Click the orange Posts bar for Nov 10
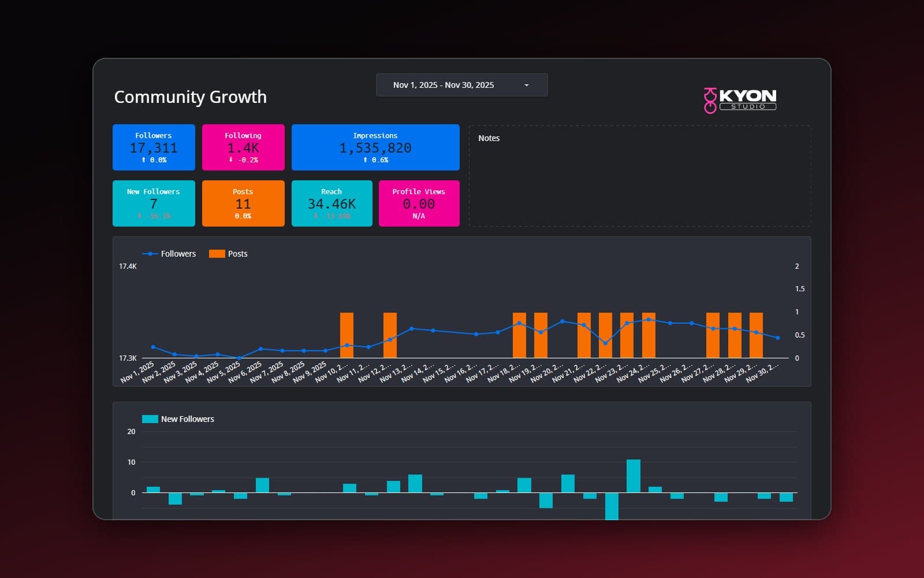This screenshot has height=578, width=924. tap(346, 335)
